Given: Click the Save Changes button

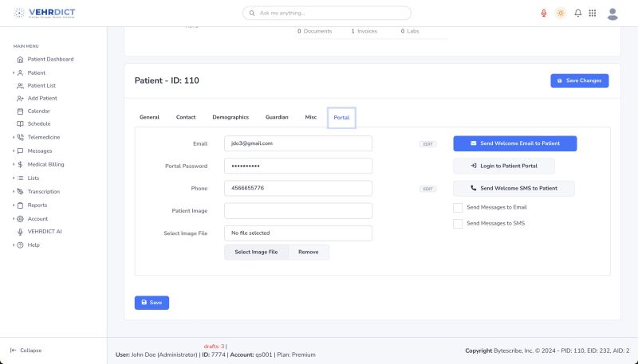Looking at the screenshot, I should [580, 80].
